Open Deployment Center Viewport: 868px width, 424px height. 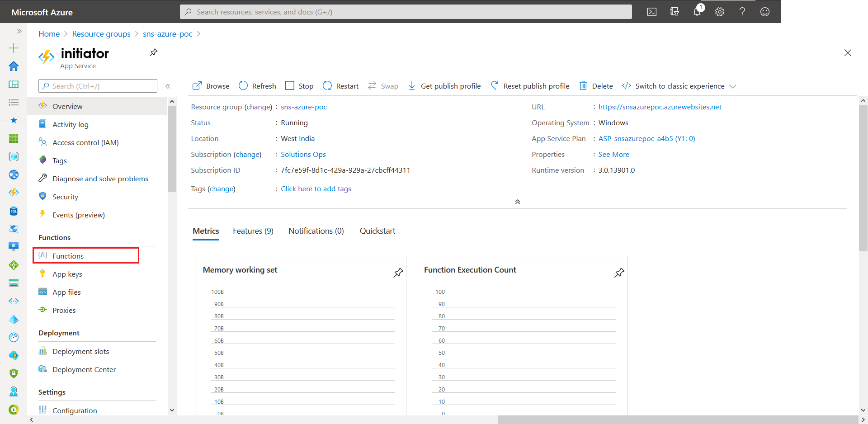point(97,369)
